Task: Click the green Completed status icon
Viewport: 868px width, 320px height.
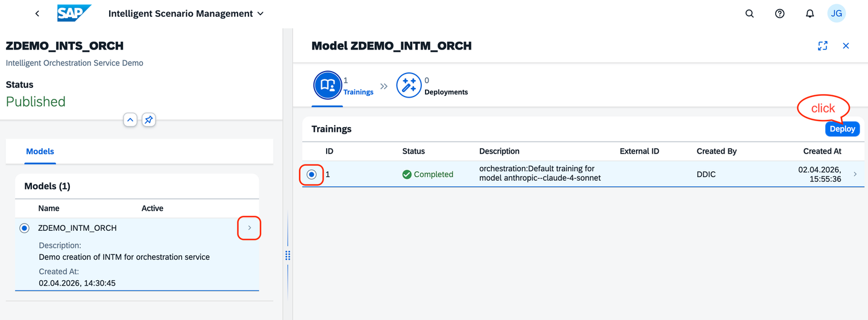Action: click(407, 174)
